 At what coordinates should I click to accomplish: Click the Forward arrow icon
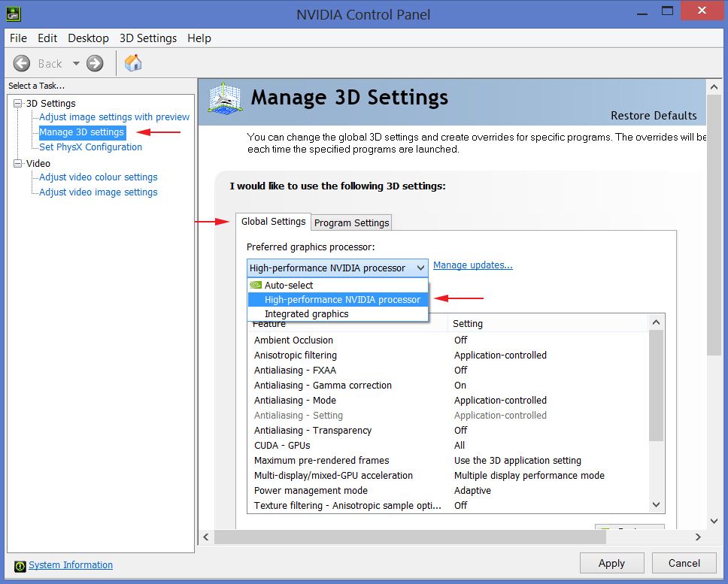[x=95, y=63]
